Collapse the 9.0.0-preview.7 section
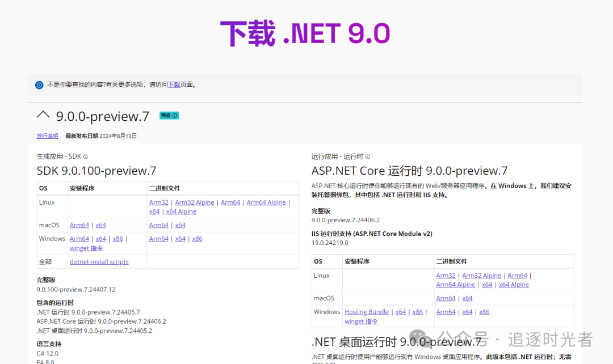 pyautogui.click(x=44, y=114)
